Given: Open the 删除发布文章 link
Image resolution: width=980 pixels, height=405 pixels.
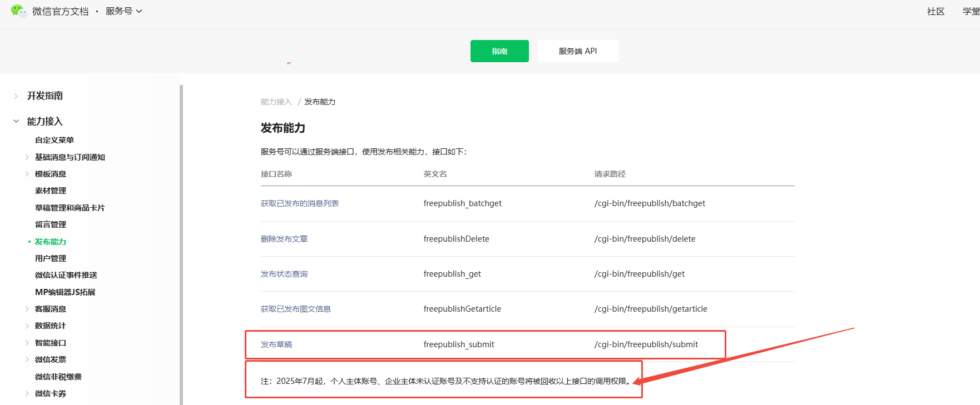Looking at the screenshot, I should tap(284, 239).
